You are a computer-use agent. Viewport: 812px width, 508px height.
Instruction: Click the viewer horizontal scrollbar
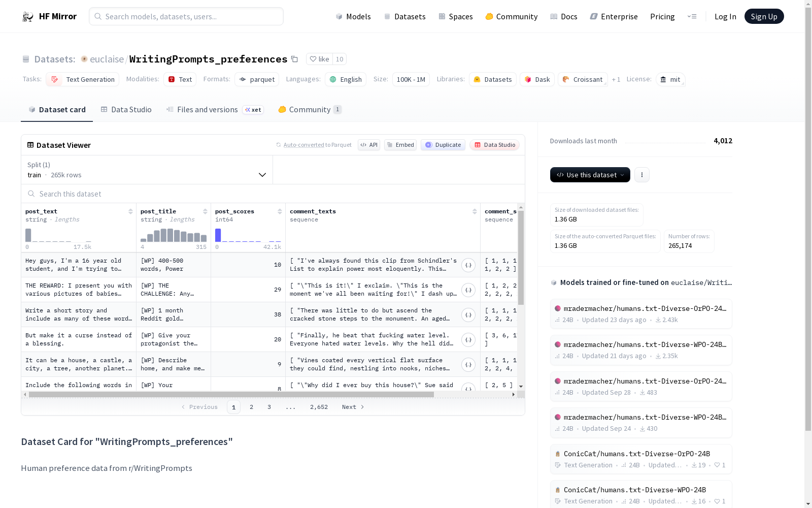coord(232,394)
